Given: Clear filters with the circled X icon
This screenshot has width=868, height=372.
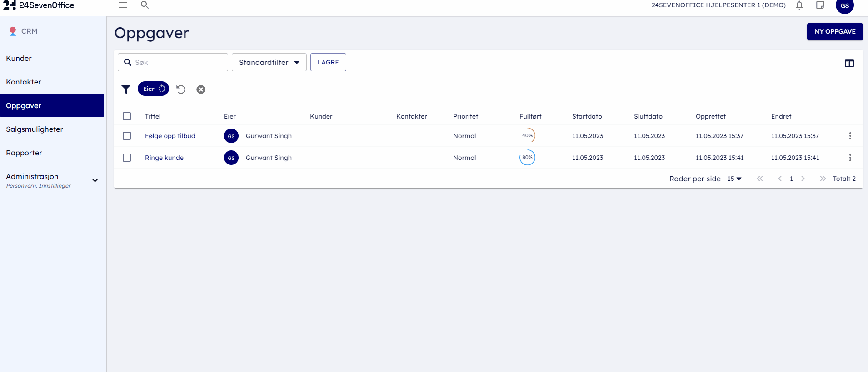Looking at the screenshot, I should click(x=201, y=89).
